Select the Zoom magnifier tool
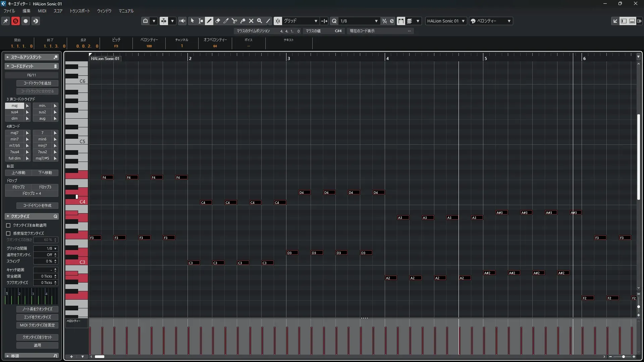The height and width of the screenshot is (362, 644). [x=260, y=21]
